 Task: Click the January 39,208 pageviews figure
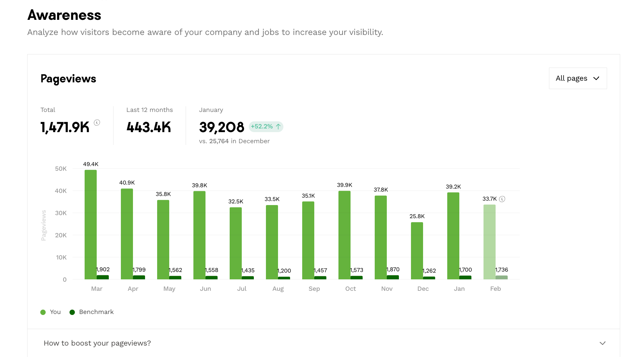tap(222, 127)
